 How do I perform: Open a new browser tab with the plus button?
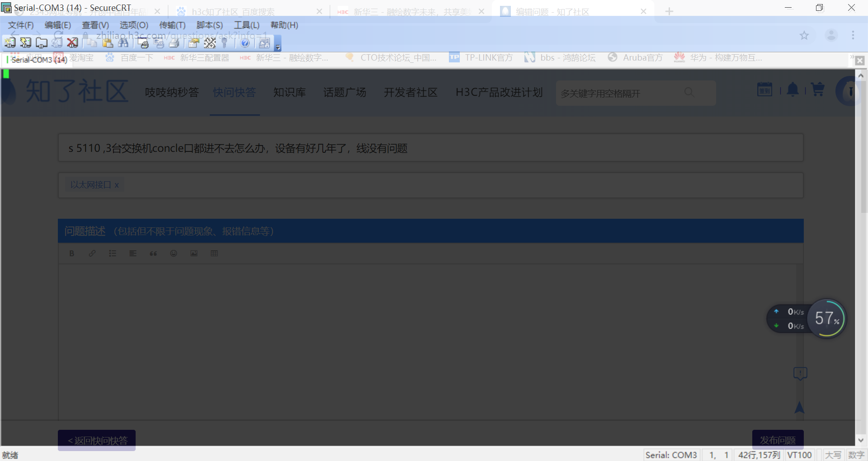670,11
